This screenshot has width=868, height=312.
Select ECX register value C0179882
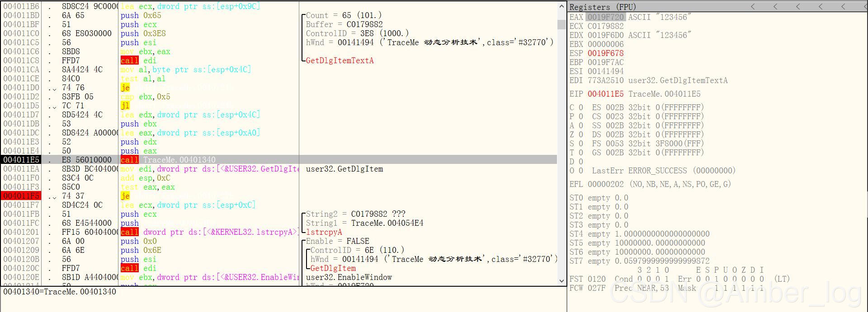click(x=606, y=26)
